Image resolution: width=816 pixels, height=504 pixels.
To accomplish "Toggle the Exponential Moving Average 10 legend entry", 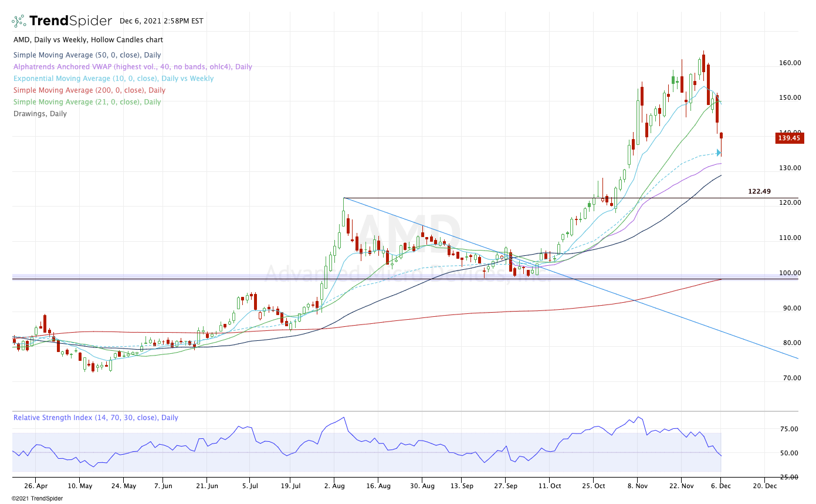I will (x=113, y=79).
